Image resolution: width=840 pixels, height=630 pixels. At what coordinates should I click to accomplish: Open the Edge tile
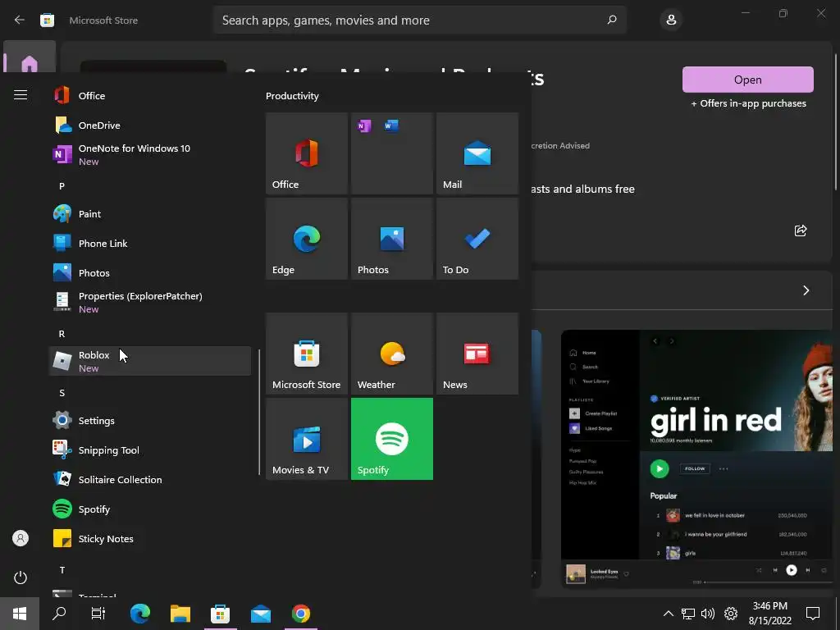click(x=307, y=239)
